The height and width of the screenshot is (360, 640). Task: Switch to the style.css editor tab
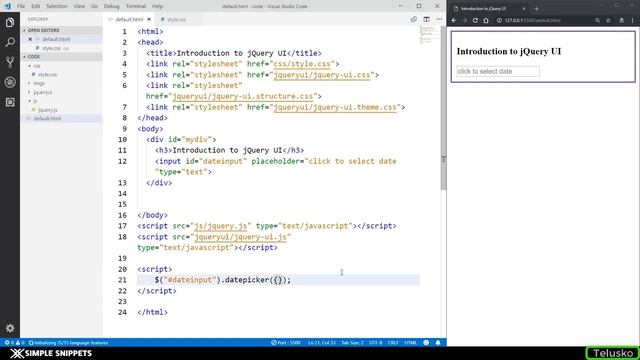coord(176,20)
